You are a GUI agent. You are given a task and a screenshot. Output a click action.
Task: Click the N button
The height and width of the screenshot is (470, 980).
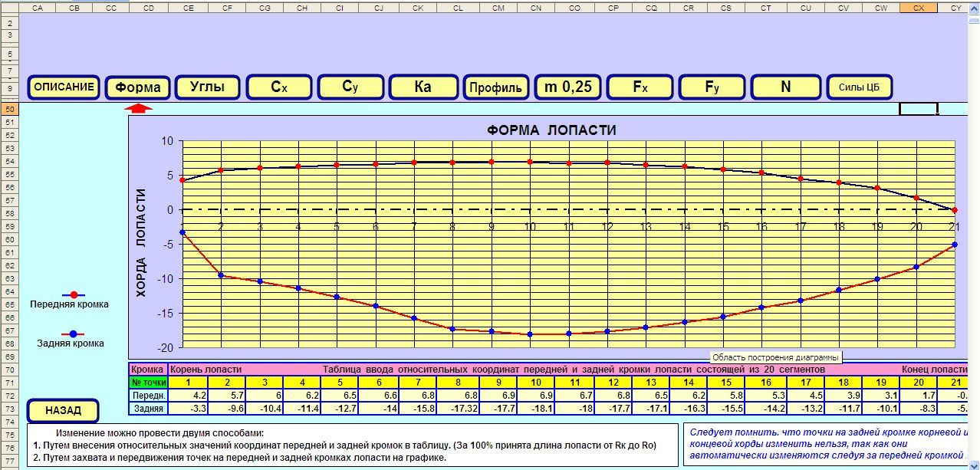click(x=785, y=87)
